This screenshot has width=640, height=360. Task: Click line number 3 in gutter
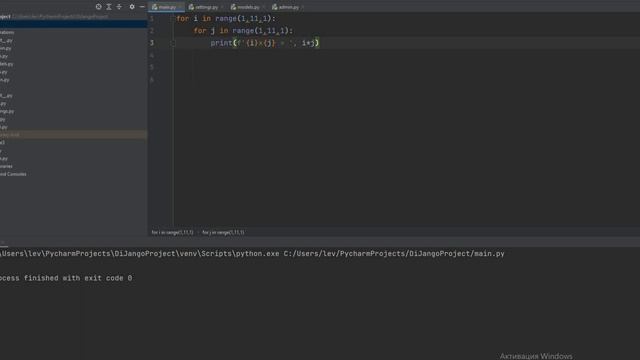pyautogui.click(x=152, y=43)
